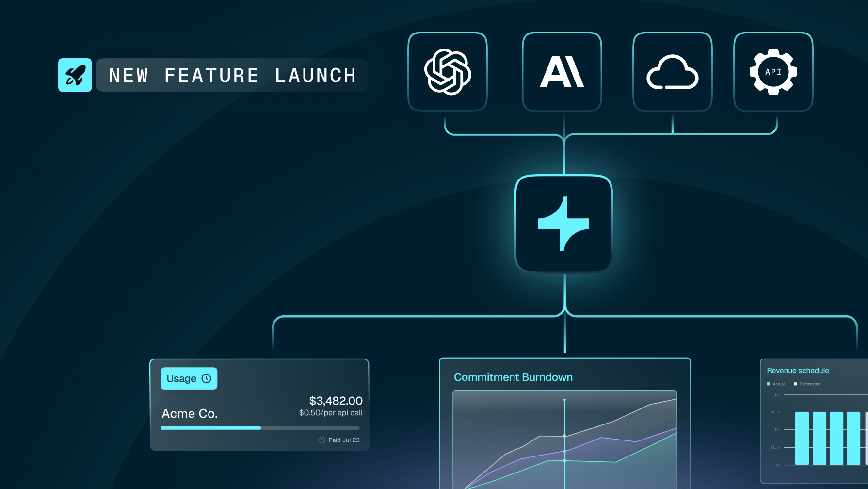Click the Usage badge button

pos(189,378)
